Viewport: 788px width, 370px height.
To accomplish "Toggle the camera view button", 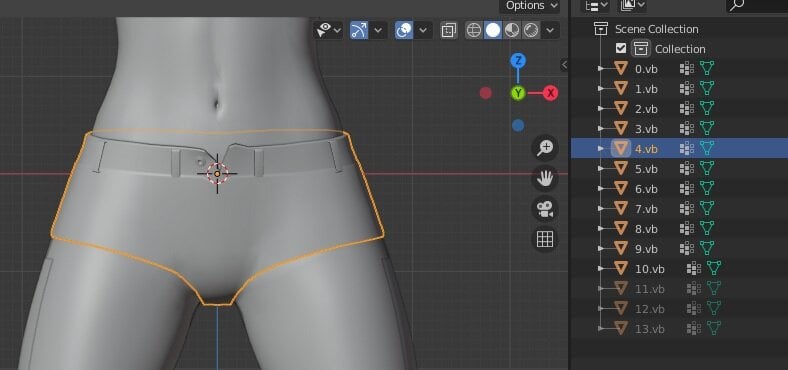I will 545,209.
